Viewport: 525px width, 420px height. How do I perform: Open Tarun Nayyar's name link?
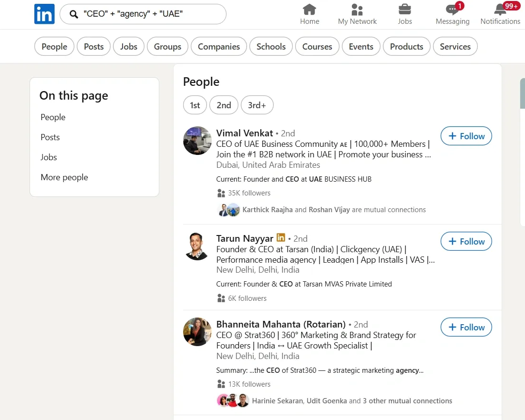tap(245, 238)
